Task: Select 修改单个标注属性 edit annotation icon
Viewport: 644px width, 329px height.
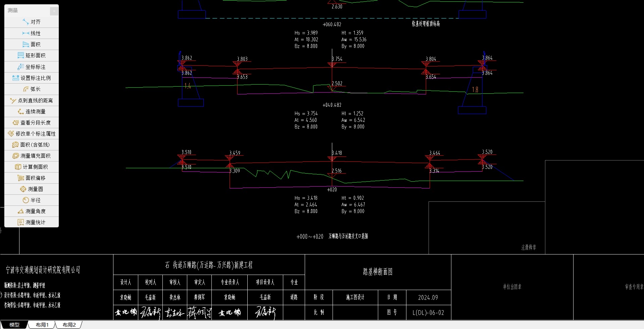Action: point(11,134)
